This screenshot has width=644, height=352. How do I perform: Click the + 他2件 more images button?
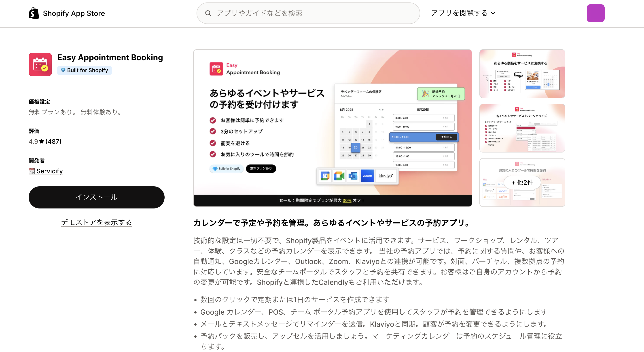pyautogui.click(x=522, y=182)
